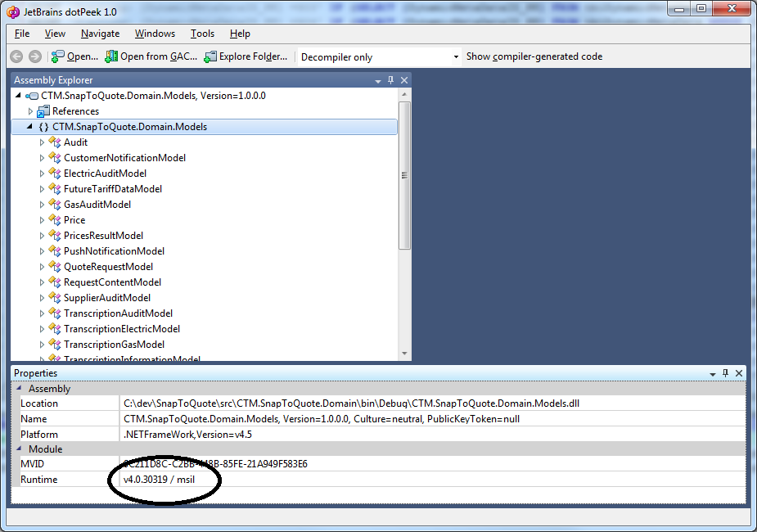Click the namespace braces icon of CTM.SnapToQuote.Domain.Models
Screen dimensions: 757x532
(43, 127)
